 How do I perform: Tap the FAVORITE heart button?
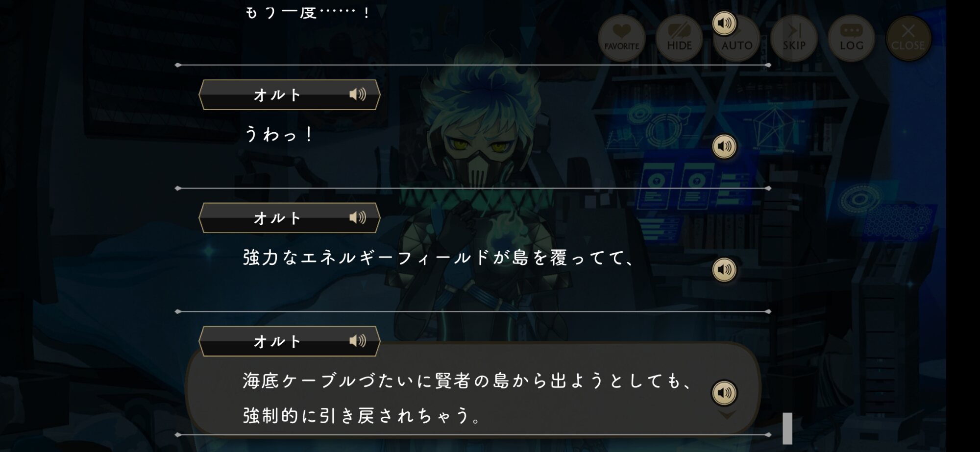pyautogui.click(x=622, y=38)
